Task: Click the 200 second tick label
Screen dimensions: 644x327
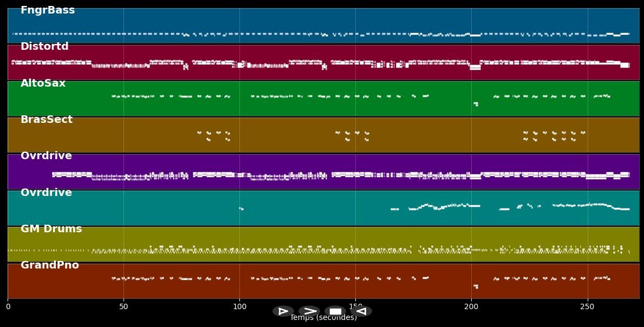Action: tap(471, 307)
